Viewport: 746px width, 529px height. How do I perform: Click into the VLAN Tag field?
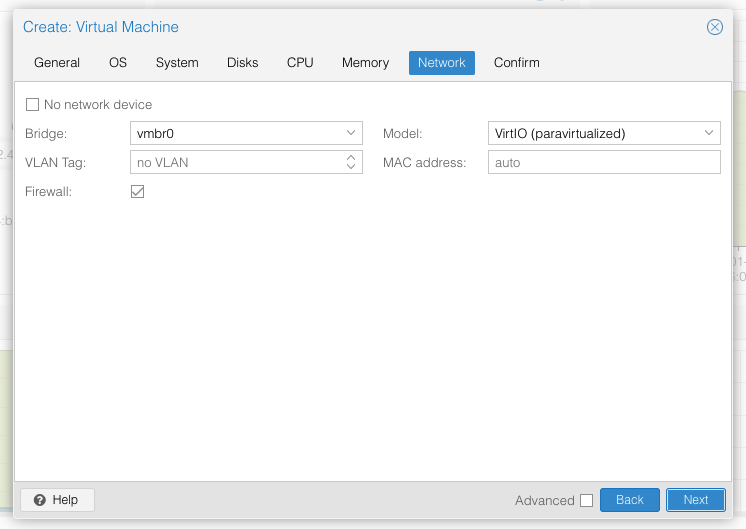coord(236,162)
